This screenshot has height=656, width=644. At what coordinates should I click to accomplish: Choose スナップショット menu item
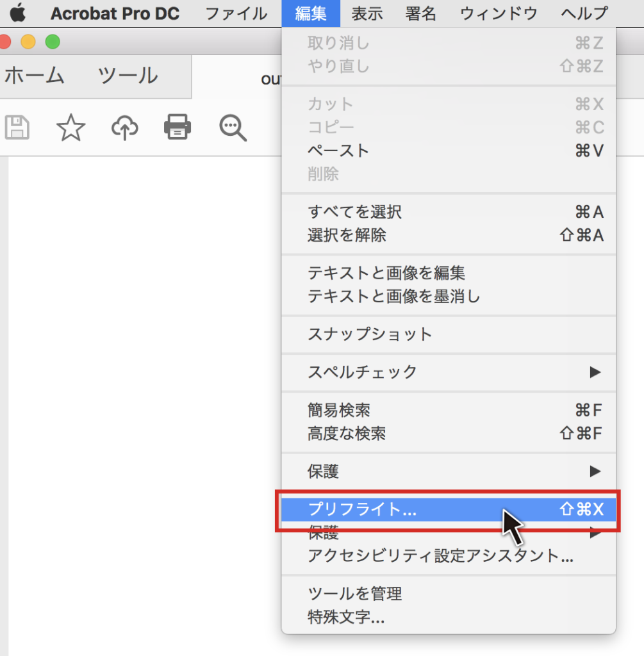pyautogui.click(x=449, y=334)
